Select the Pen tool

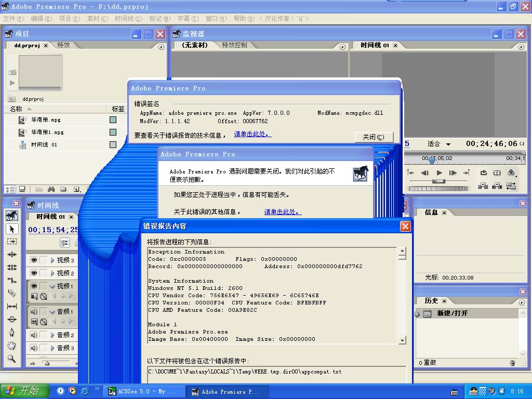coord(12,332)
